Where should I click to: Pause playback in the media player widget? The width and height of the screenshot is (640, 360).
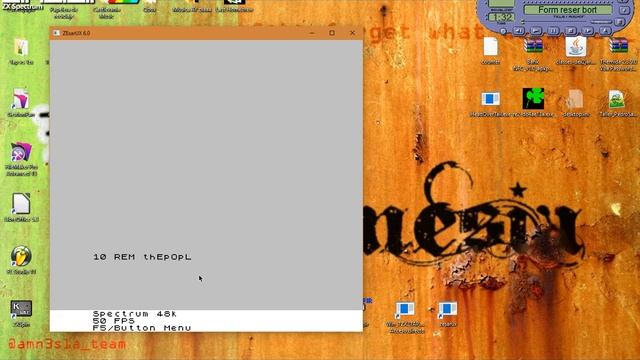click(553, 31)
